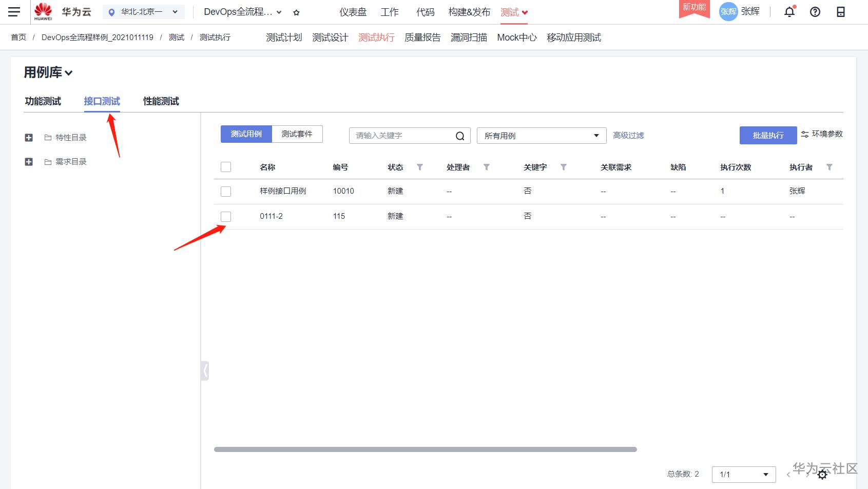
Task: Open the notification bell
Action: click(x=789, y=12)
